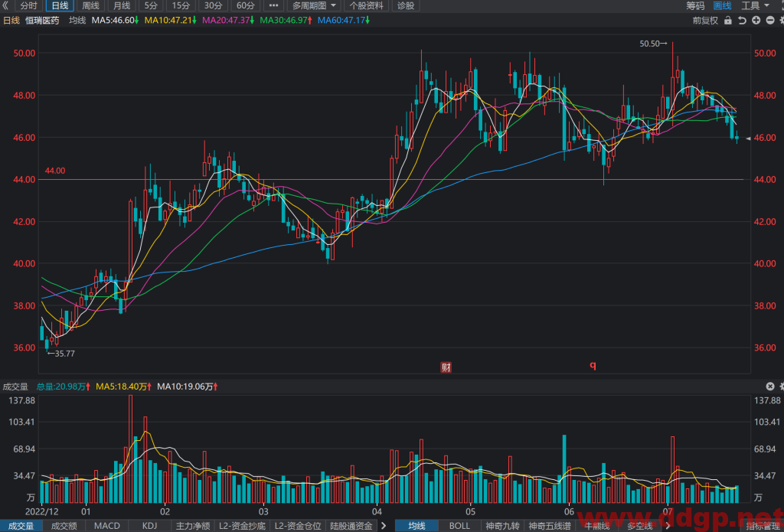Open 个股资料 stock information
Screen dimensions: 784x532
(x=367, y=5)
